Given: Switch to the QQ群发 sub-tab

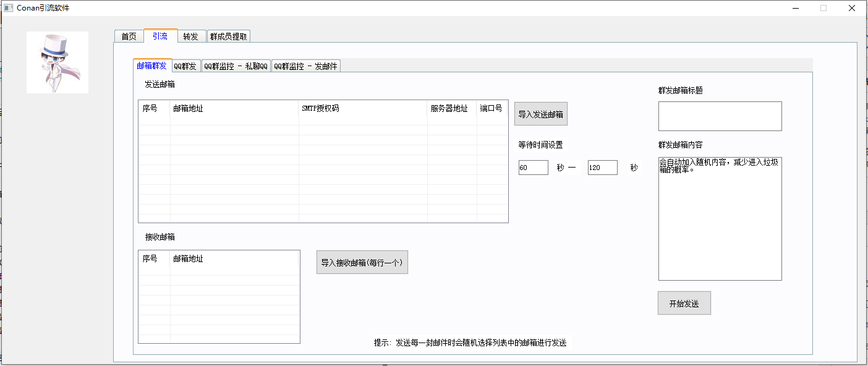Looking at the screenshot, I should 185,66.
